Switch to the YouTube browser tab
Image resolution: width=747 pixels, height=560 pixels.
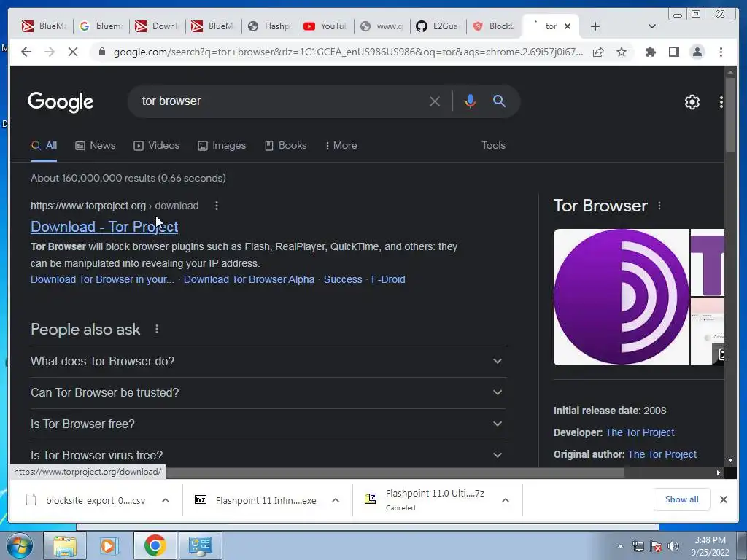325,26
